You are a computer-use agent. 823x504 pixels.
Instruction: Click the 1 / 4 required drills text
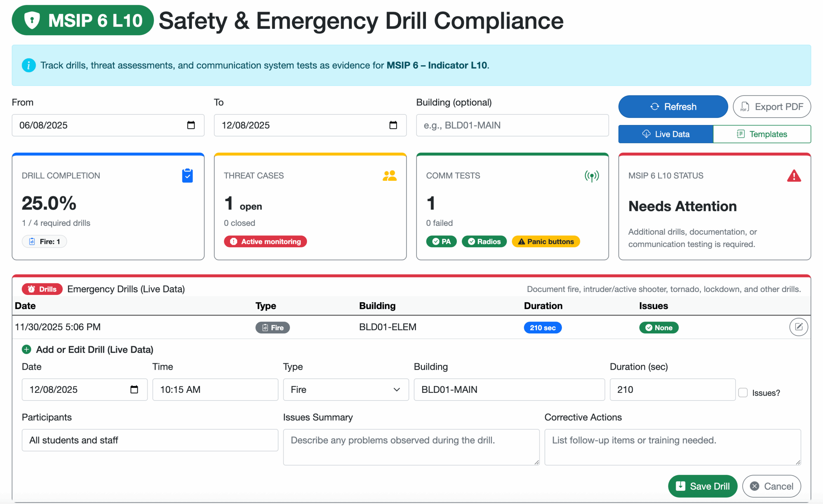[x=56, y=223]
